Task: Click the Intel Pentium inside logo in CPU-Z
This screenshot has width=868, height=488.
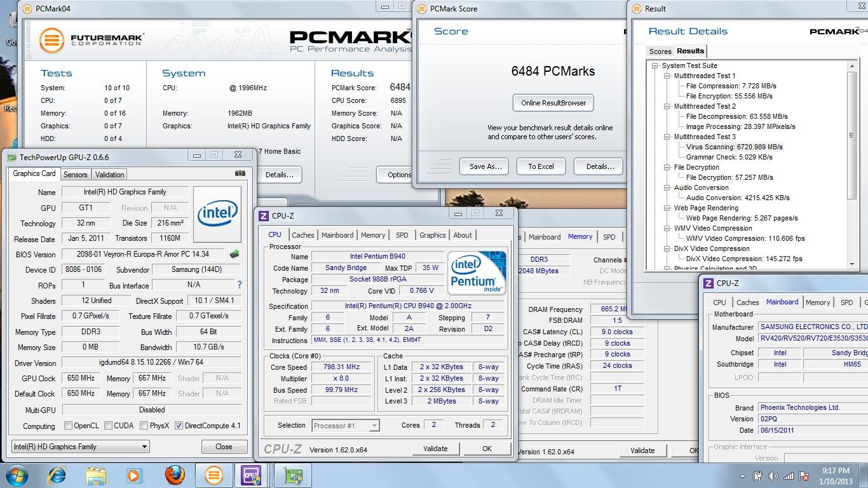Action: [477, 273]
